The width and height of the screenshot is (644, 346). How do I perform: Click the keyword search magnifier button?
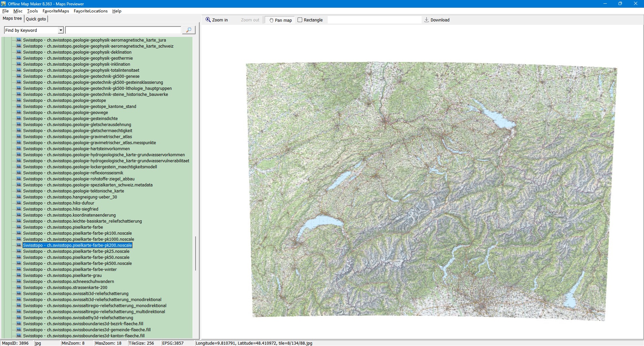[x=189, y=30]
